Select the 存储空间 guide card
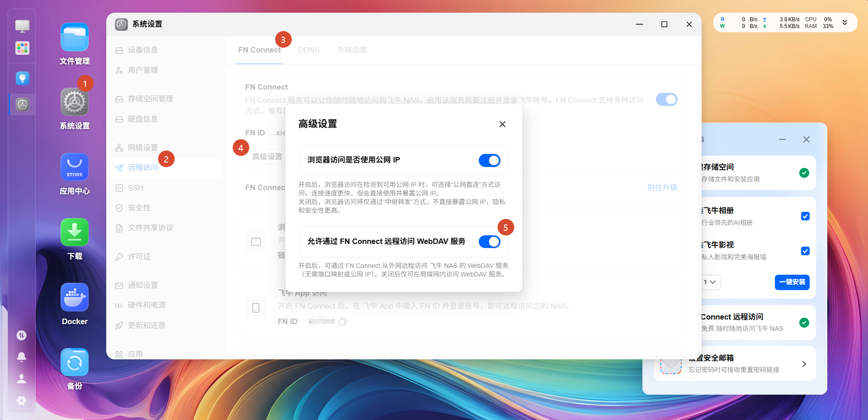The image size is (868, 420). (759, 173)
